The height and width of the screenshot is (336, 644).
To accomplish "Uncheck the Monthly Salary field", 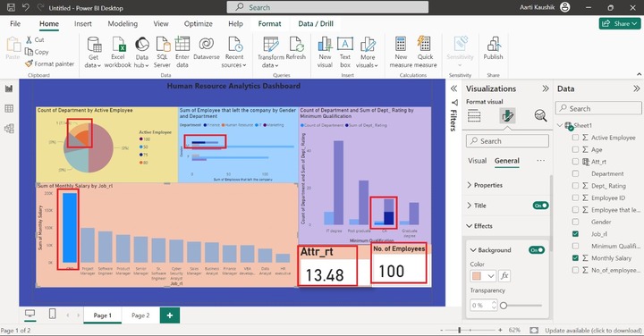I will click(575, 258).
